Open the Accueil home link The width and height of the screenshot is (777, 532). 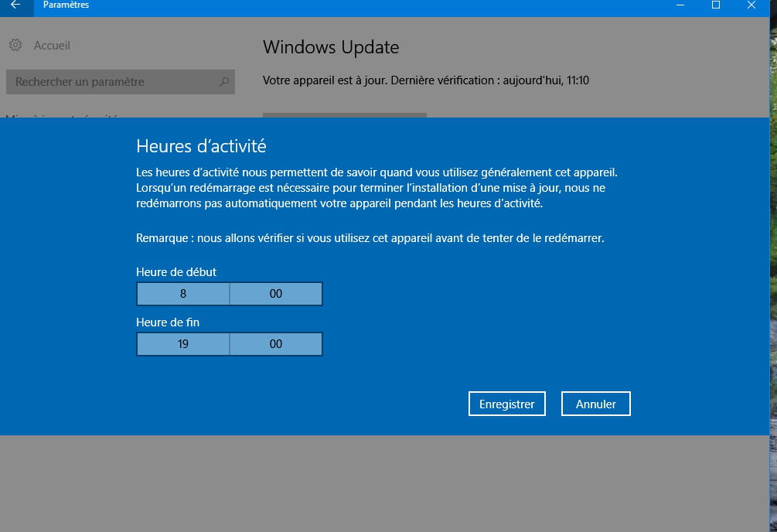coord(52,45)
